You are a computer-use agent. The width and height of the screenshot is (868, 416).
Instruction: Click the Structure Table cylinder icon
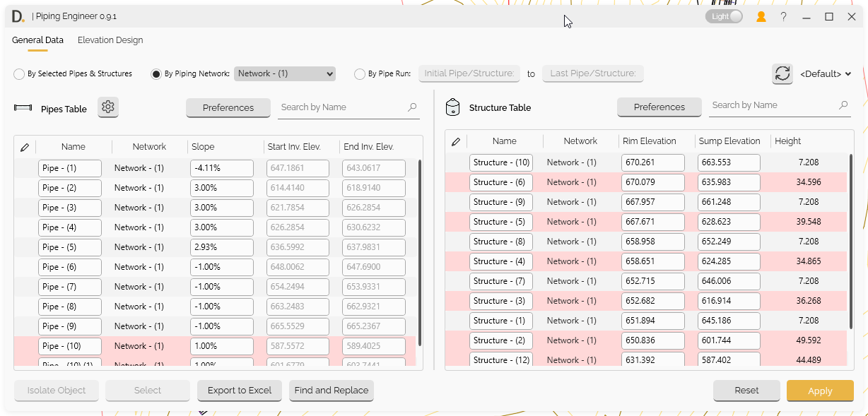[x=452, y=107]
